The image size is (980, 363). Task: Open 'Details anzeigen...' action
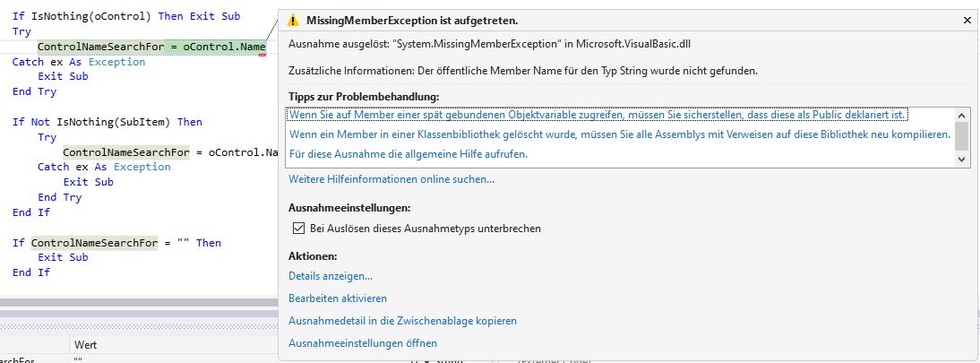[331, 276]
